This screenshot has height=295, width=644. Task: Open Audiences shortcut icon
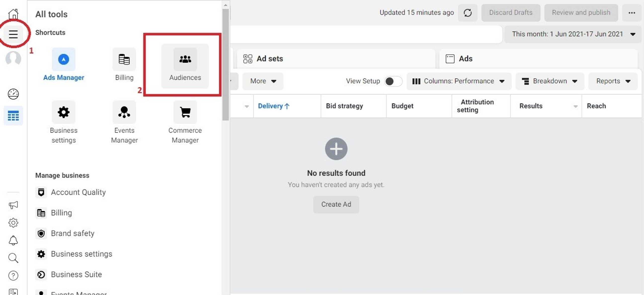185,60
